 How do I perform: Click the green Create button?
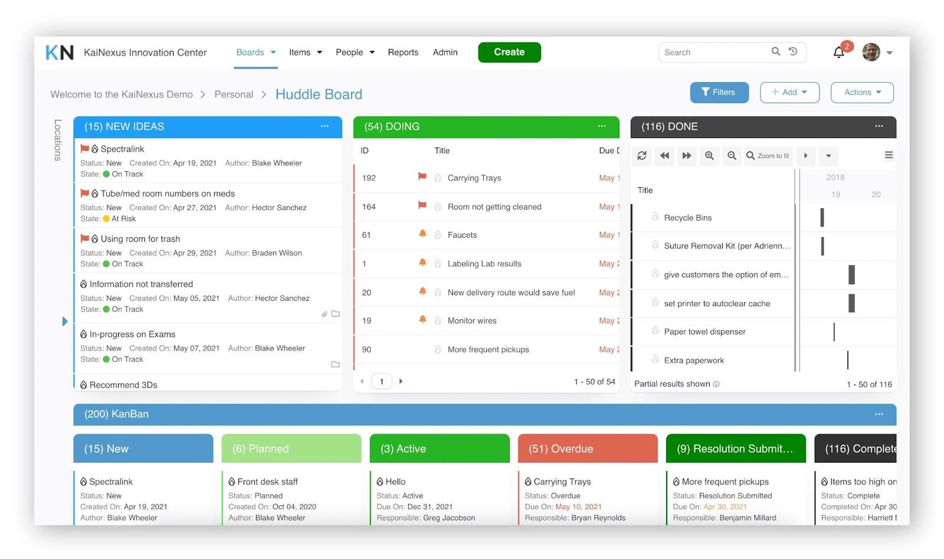point(509,52)
